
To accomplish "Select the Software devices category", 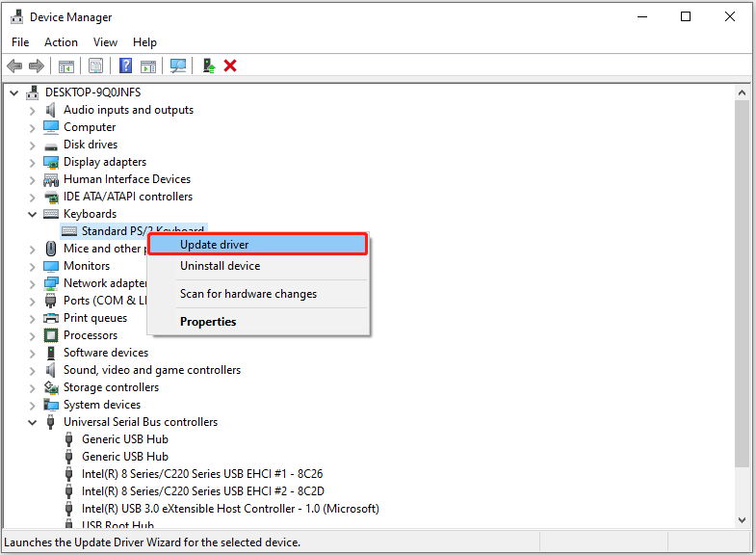I will click(x=106, y=353).
